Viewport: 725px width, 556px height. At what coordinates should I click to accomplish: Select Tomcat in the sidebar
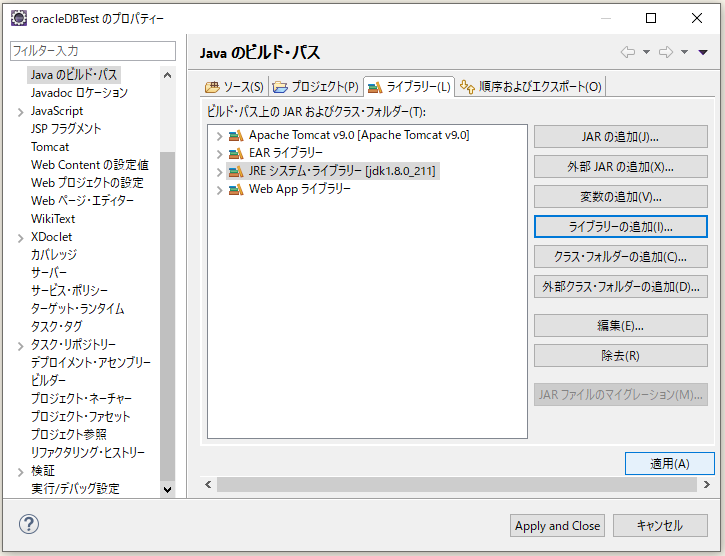[x=50, y=147]
